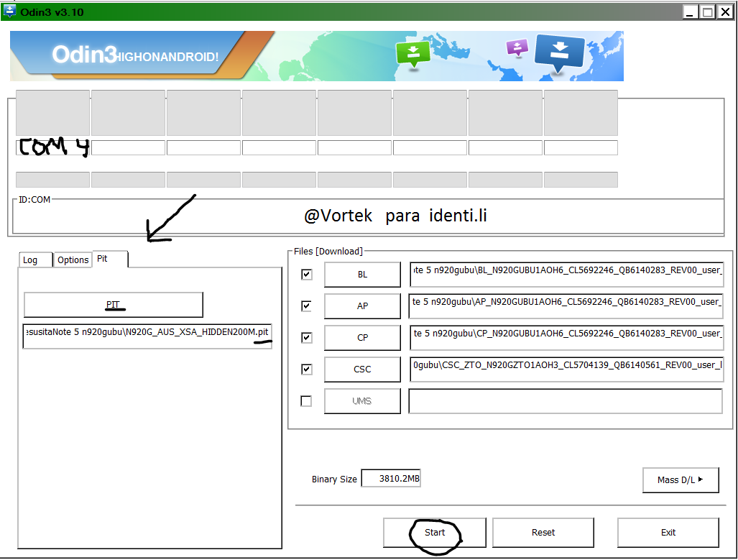
Task: Click the Odin3 title bar app icon
Action: point(9,12)
